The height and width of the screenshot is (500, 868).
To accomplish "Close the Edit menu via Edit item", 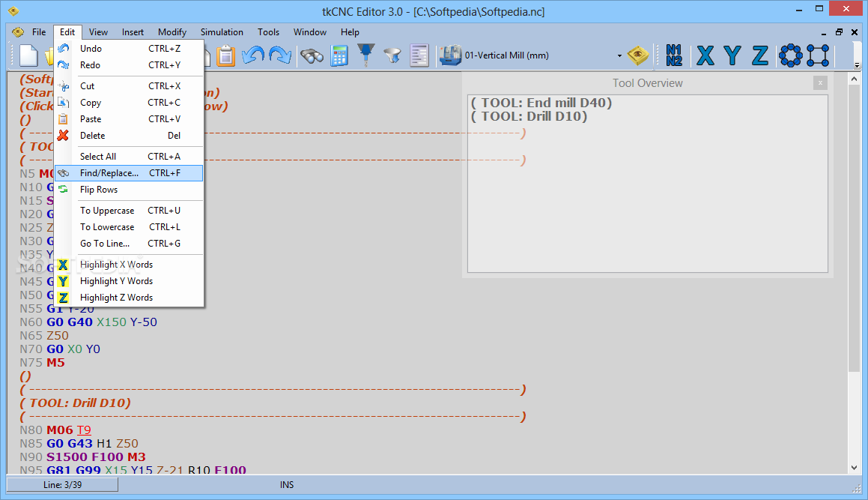I will click(67, 32).
